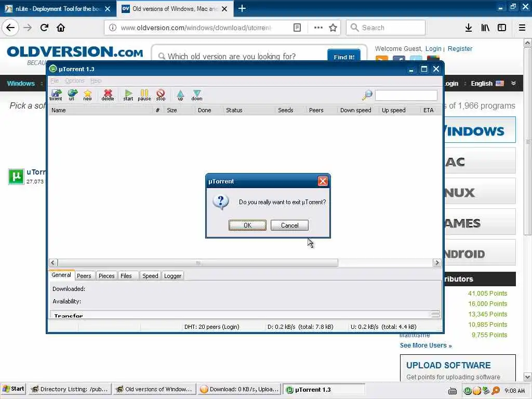
Task: Sort by the Seeds column header
Action: tap(290, 110)
